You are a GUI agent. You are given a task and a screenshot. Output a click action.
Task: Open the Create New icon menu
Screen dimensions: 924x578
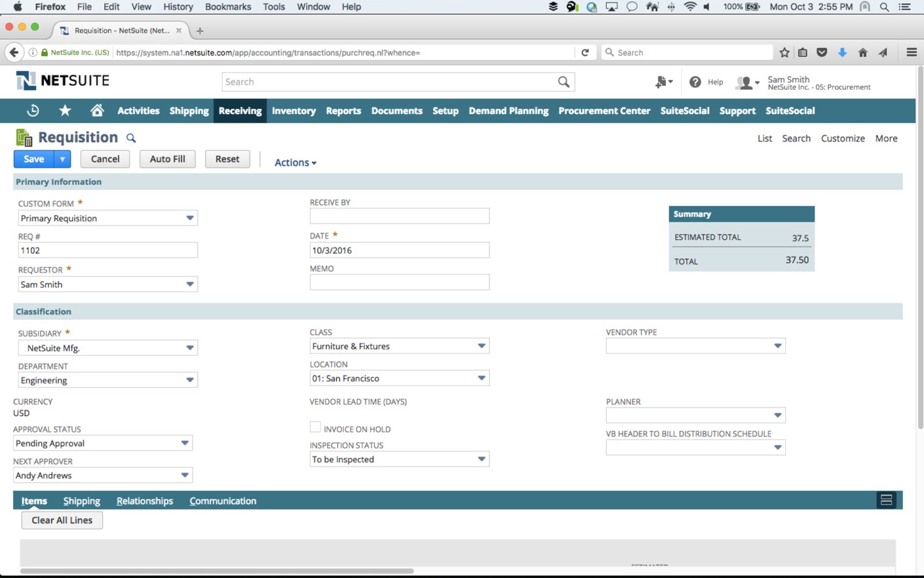click(x=663, y=82)
